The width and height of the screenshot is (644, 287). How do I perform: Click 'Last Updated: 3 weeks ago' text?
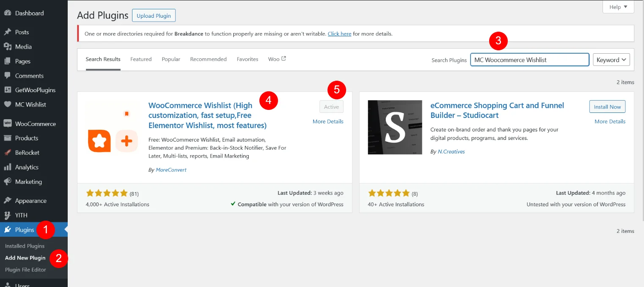[x=311, y=193]
